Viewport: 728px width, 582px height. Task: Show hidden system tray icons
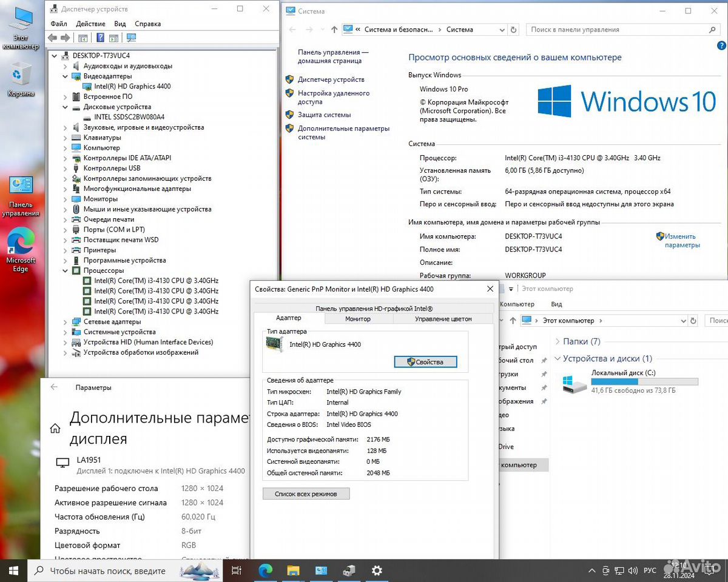pos(592,571)
